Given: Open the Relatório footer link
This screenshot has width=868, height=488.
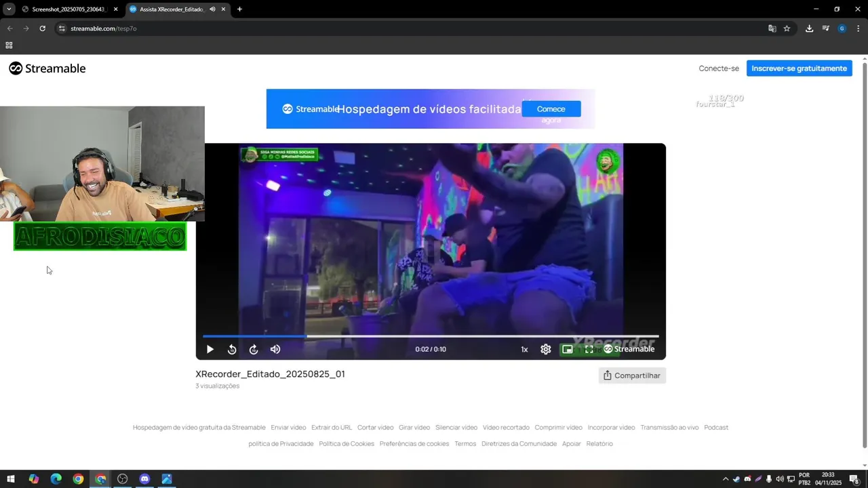Looking at the screenshot, I should tap(599, 444).
